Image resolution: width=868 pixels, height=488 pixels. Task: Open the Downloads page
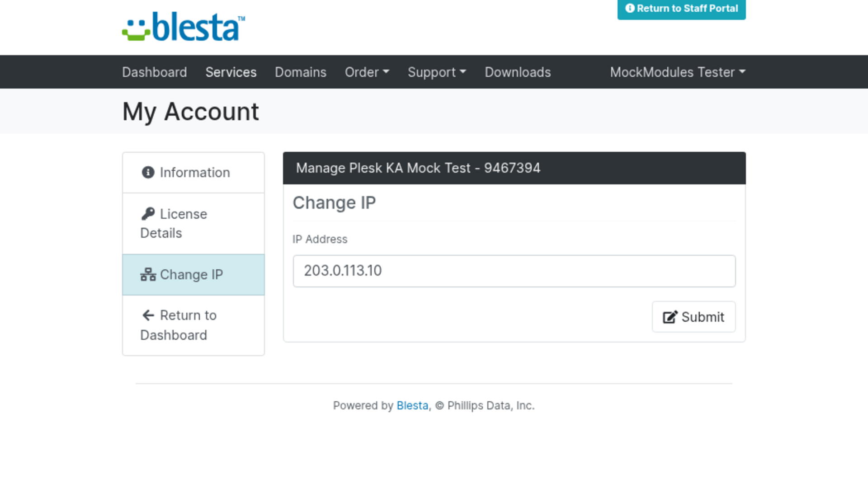coord(518,72)
